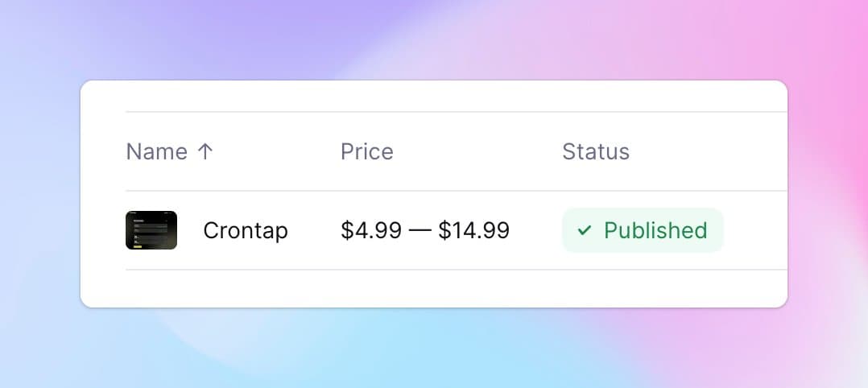Click the green checkmark in the Published badge

[585, 230]
